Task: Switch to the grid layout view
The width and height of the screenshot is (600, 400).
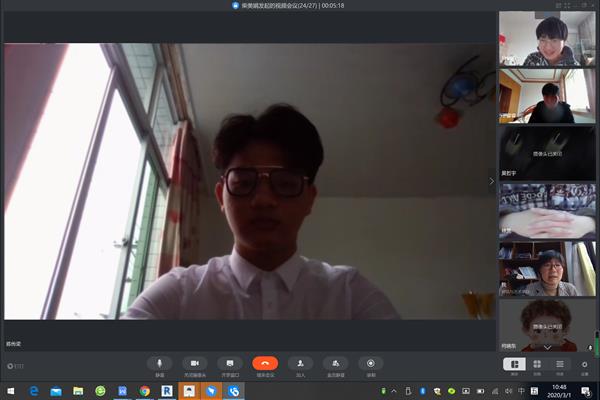Action: [x=537, y=365]
